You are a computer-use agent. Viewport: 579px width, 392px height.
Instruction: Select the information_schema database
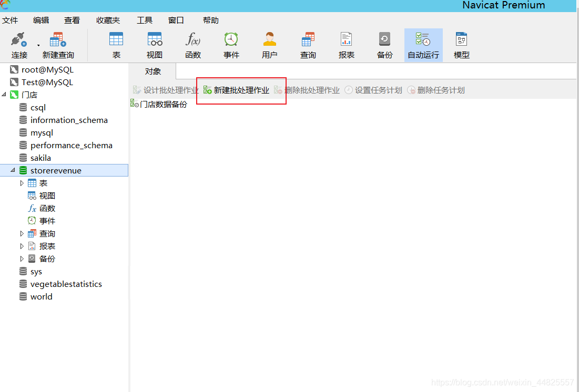pos(69,120)
